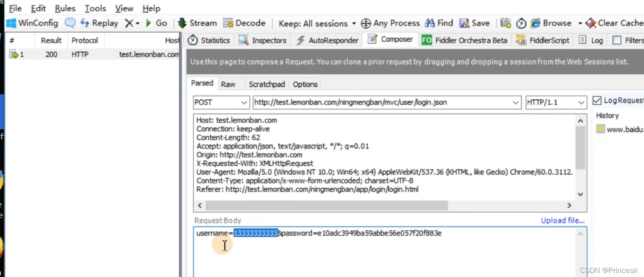Viewport: 644px width, 277px height.
Task: Switch to the Statistics tab
Action: 209,40
